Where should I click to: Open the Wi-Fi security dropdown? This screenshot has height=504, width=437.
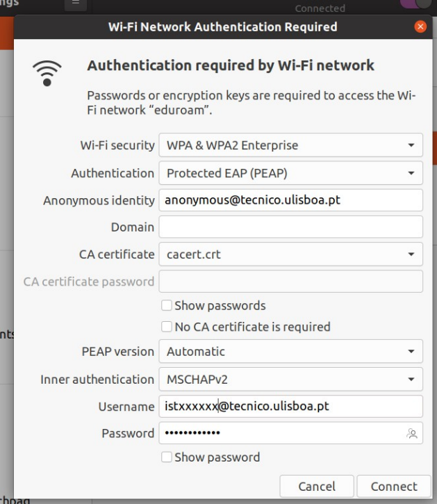[x=290, y=145]
